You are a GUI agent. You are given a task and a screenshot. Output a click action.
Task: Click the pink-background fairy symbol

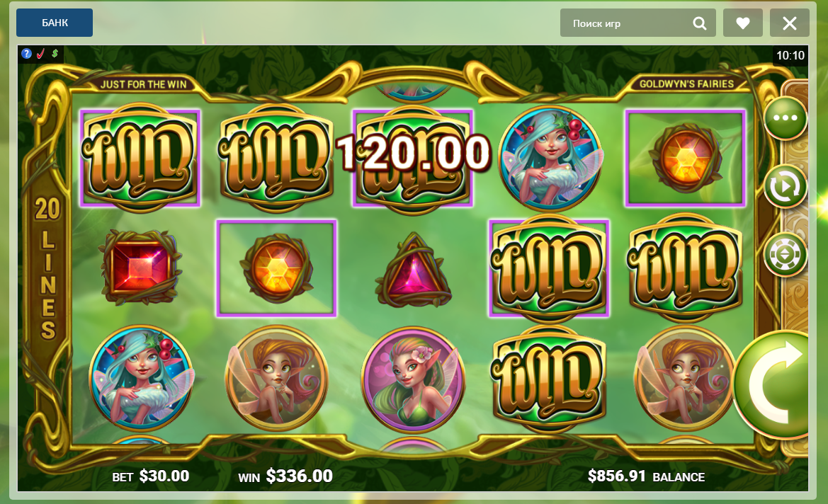click(413, 379)
